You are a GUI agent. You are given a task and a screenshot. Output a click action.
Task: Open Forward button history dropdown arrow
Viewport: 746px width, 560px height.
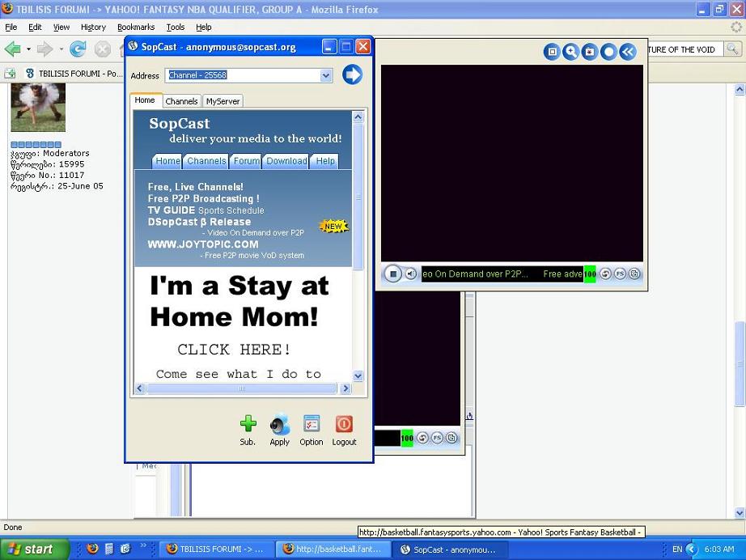point(61,49)
